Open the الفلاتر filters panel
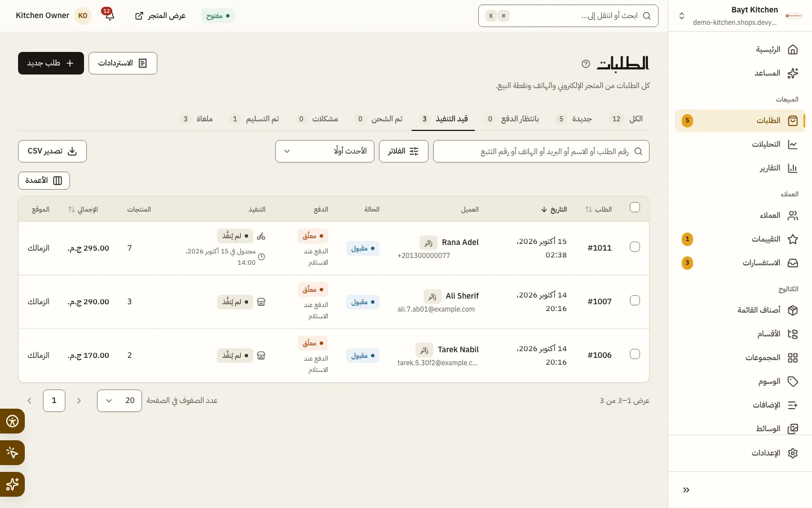 coord(404,151)
